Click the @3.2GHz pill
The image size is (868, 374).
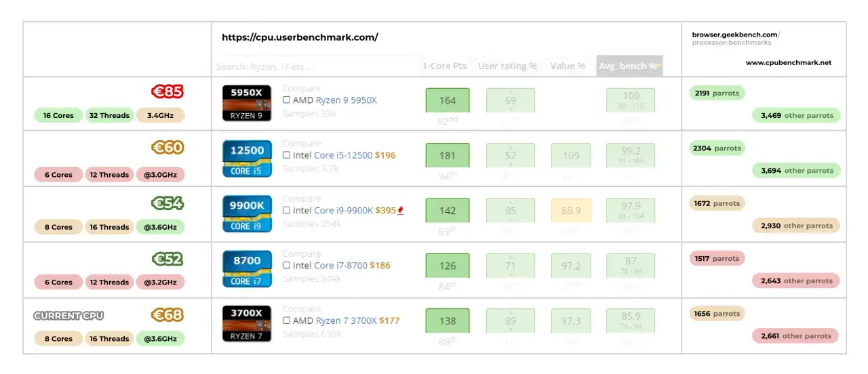tap(161, 282)
